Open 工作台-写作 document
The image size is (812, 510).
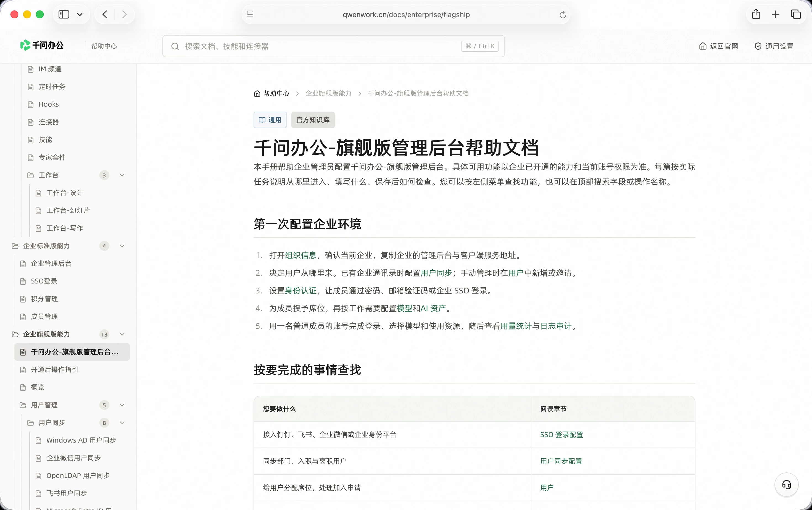tap(64, 228)
